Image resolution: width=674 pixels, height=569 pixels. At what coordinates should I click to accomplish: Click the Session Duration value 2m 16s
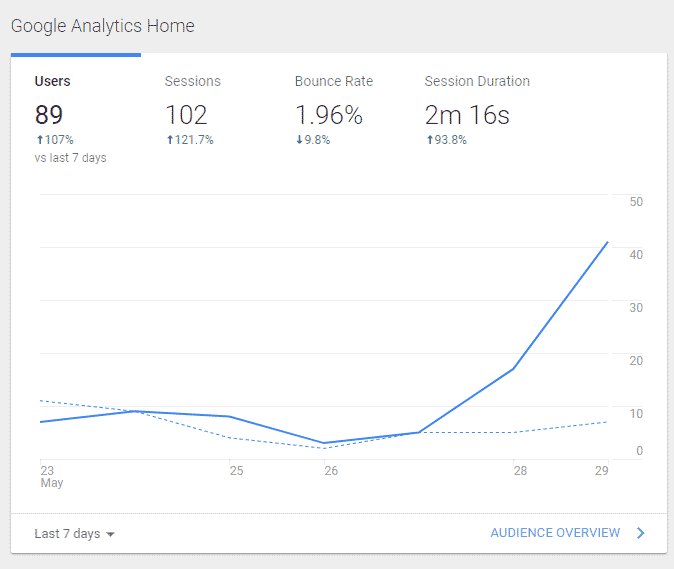click(x=467, y=115)
